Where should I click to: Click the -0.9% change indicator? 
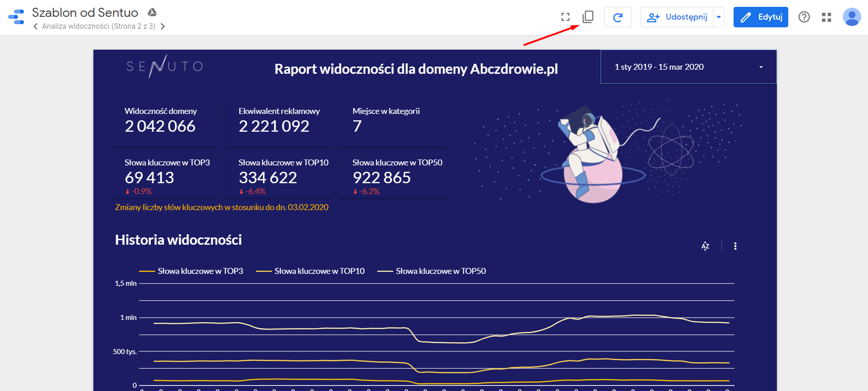pyautogui.click(x=139, y=191)
